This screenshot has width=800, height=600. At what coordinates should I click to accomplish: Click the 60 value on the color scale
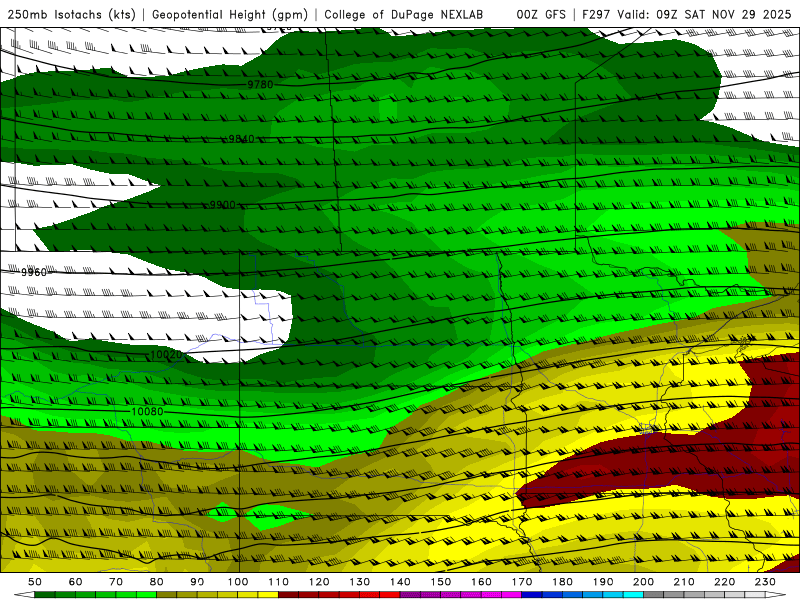[76, 582]
